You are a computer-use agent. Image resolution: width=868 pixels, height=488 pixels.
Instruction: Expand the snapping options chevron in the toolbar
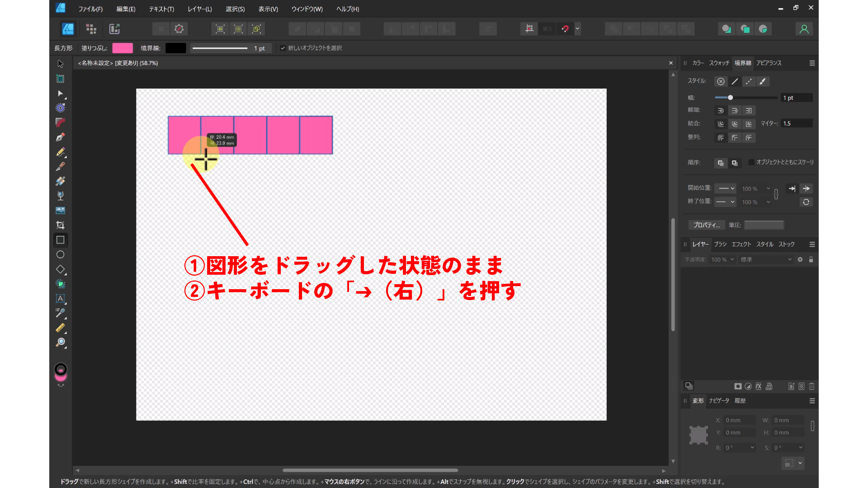tap(577, 28)
